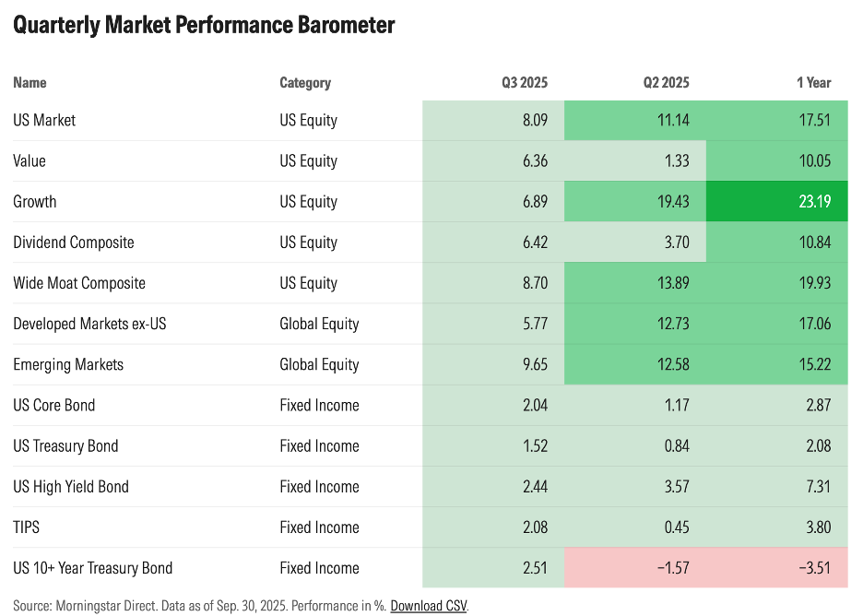This screenshot has width=863, height=616.
Task: Sort by the Q3 2025 column header
Action: pos(525,83)
